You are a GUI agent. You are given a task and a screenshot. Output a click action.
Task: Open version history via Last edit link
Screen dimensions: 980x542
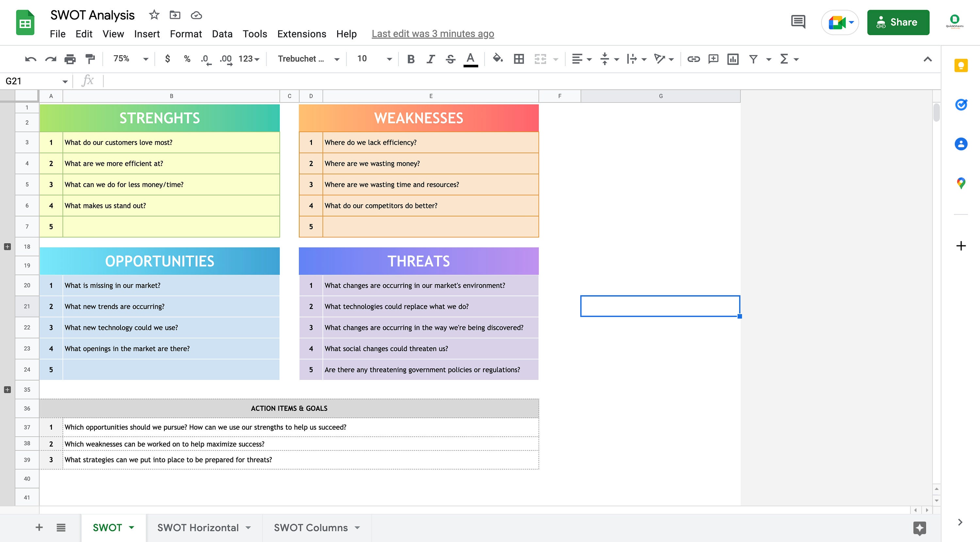pos(433,34)
